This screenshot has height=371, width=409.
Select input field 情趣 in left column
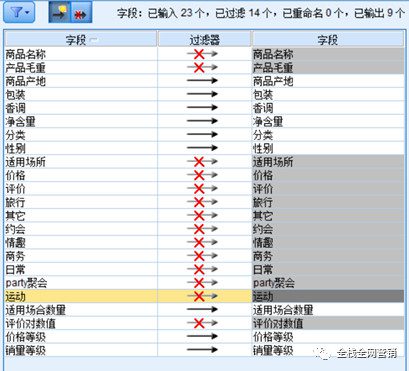(80, 242)
